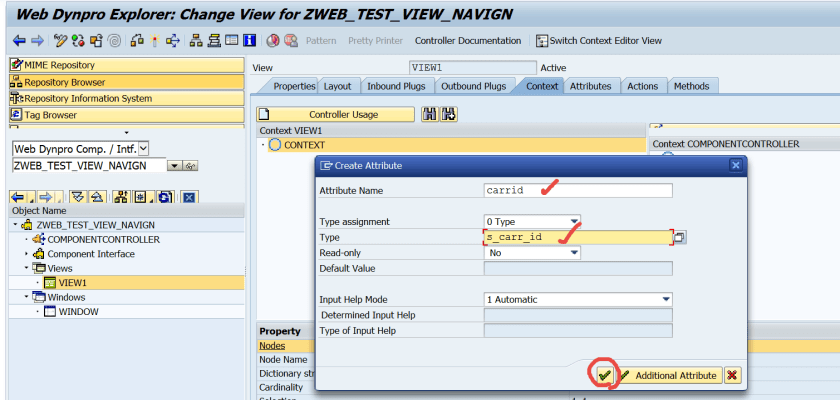Viewport: 840px width, 400px height.
Task: Go forward with the toolbar blue right arrow
Action: click(x=37, y=41)
